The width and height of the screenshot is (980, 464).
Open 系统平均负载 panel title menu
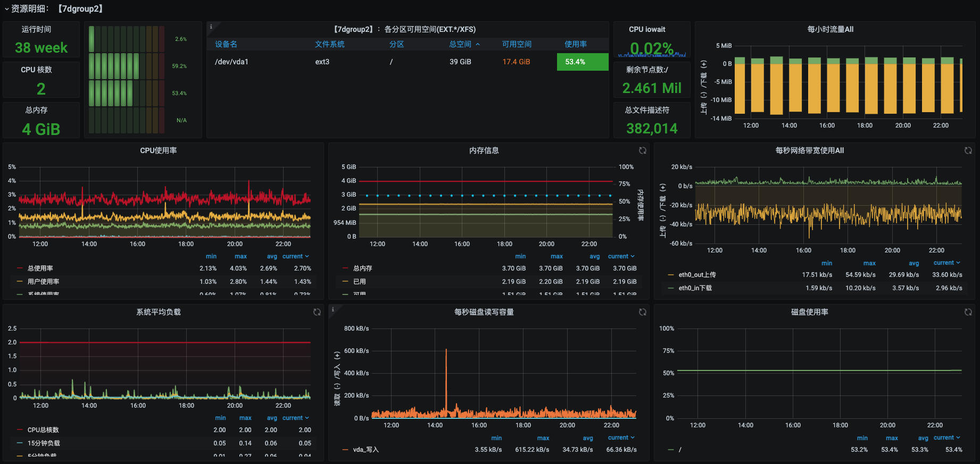pyautogui.click(x=159, y=312)
